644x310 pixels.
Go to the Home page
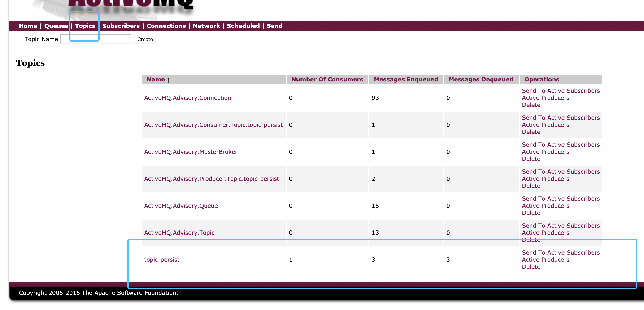point(28,26)
